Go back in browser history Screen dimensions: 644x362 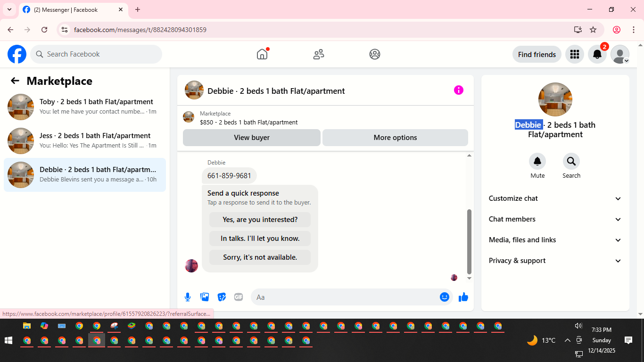coord(10,30)
